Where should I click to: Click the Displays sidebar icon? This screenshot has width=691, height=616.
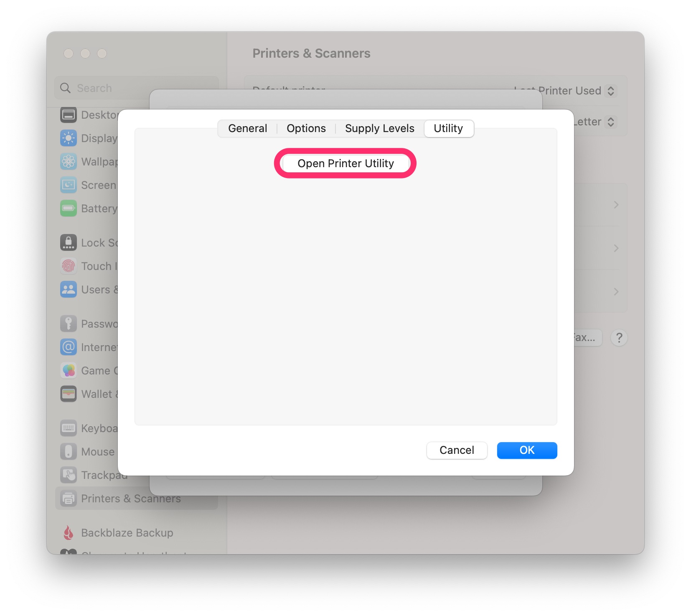(69, 138)
